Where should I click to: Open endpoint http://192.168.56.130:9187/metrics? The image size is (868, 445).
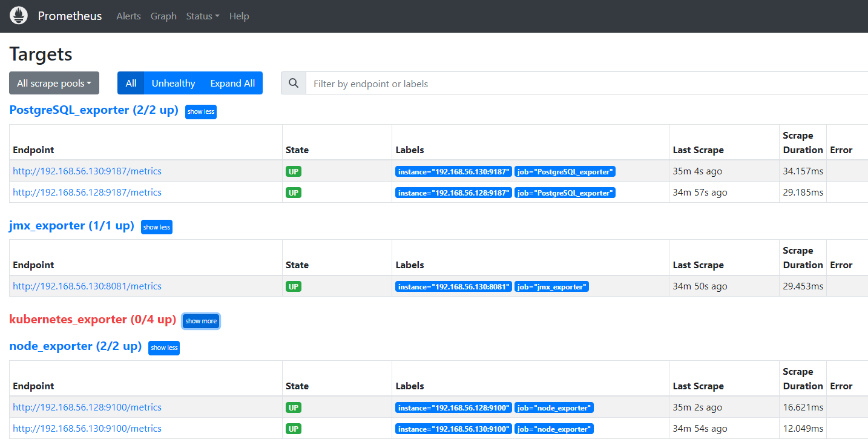(x=87, y=171)
